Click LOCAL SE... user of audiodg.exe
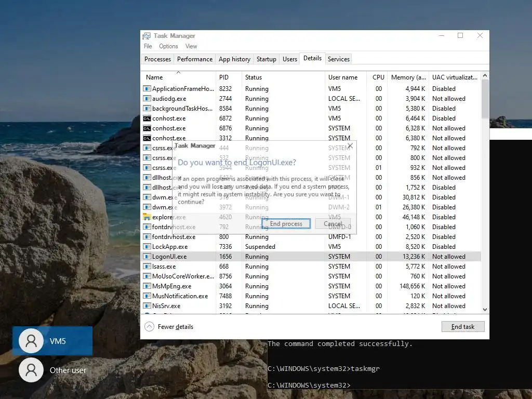This screenshot has height=399, width=532. pos(344,98)
